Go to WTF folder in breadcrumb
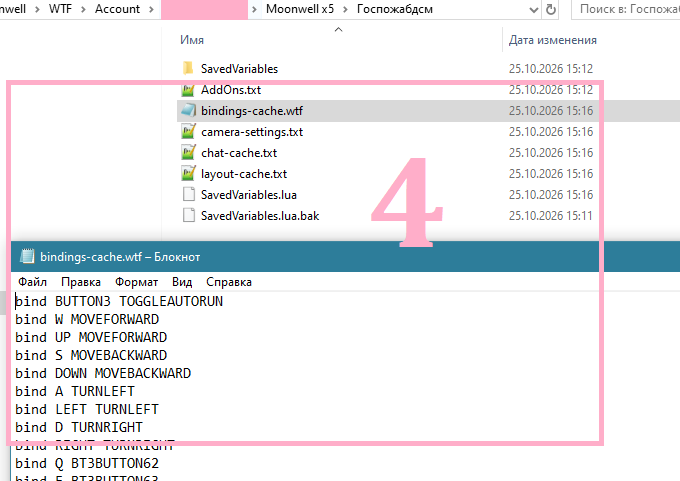Image resolution: width=680 pixels, height=481 pixels. coord(60,9)
